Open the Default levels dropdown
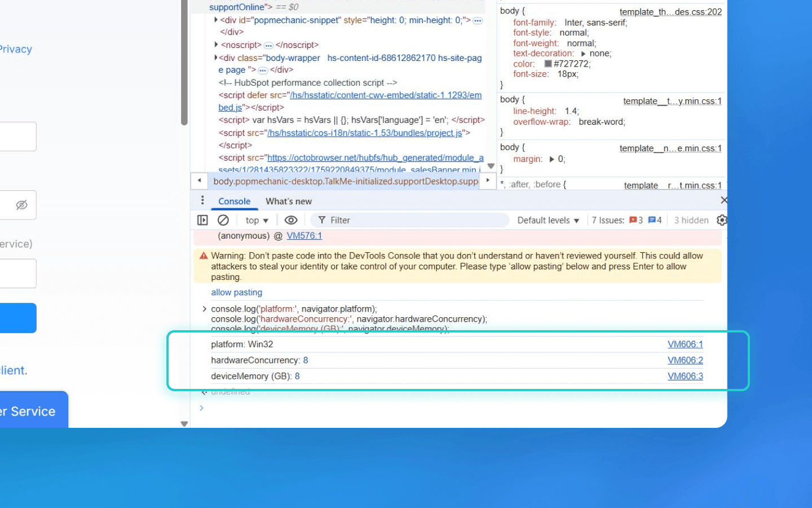This screenshot has width=812, height=508. point(548,220)
